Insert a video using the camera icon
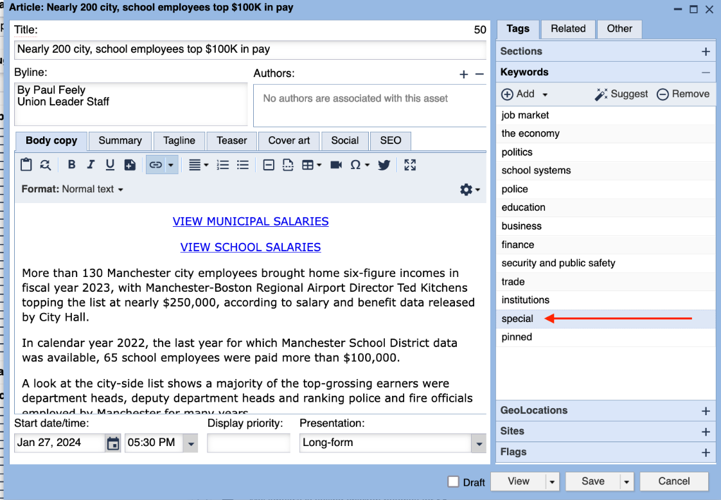The width and height of the screenshot is (721, 500). coord(336,165)
